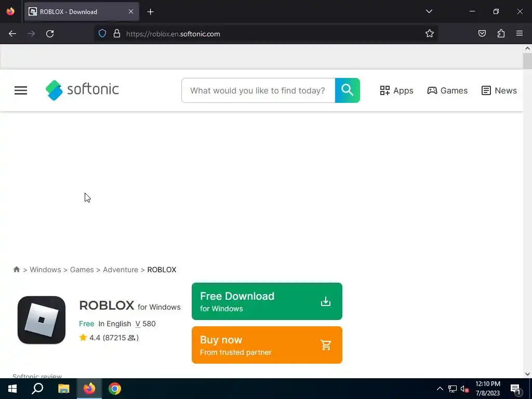Screen dimensions: 532x399
Task: Click the green 'Free' license label
Action: pos(87,324)
